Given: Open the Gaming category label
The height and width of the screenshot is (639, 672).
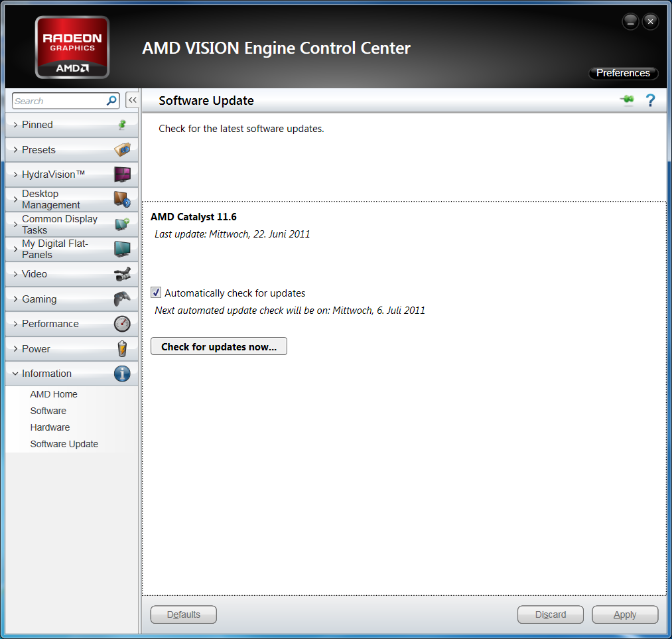Looking at the screenshot, I should coord(39,299).
